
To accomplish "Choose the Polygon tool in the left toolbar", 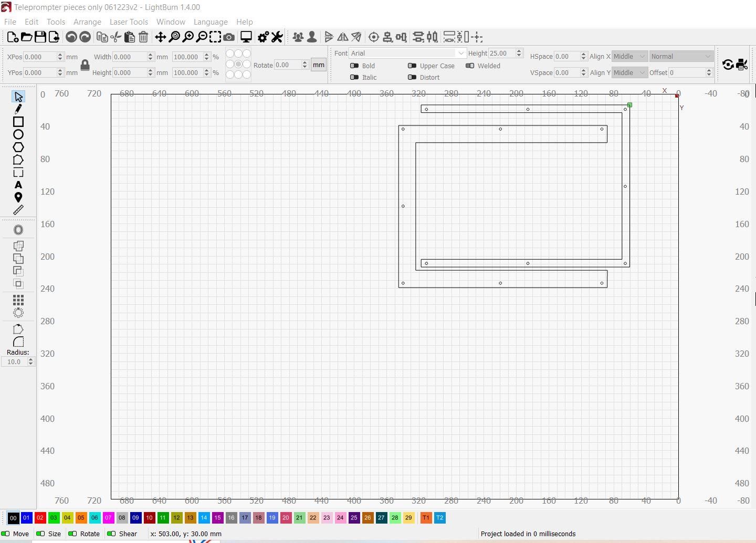I will point(18,147).
